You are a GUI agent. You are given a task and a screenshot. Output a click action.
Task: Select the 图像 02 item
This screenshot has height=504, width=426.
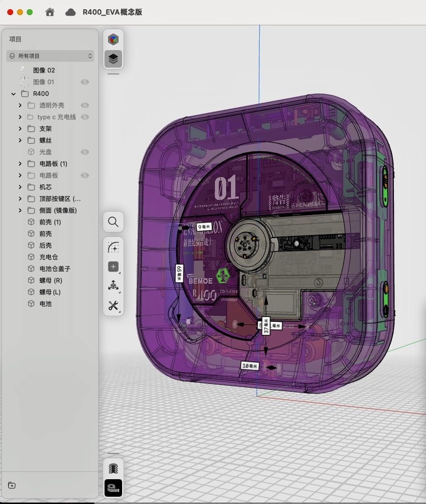(44, 70)
